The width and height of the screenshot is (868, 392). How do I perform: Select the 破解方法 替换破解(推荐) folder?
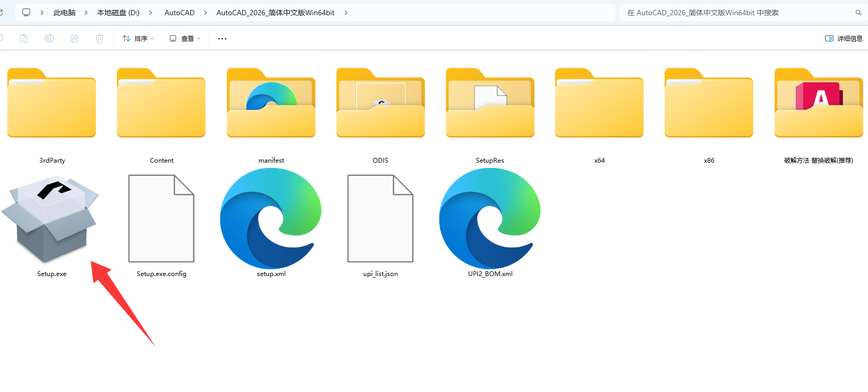819,103
